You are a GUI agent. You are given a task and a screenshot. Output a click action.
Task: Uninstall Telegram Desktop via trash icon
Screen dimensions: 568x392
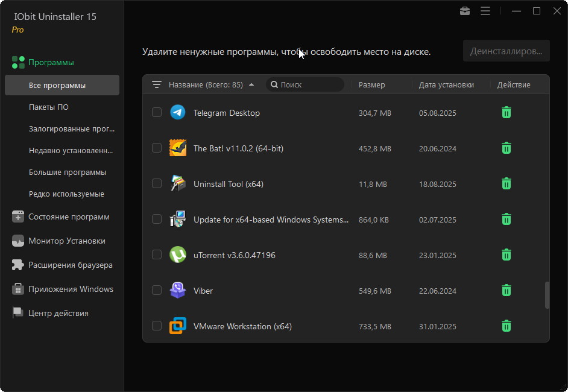506,113
